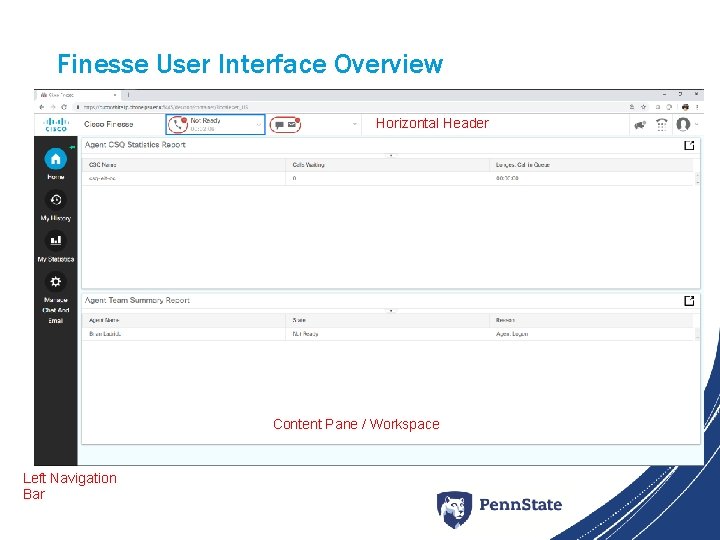Open a new browser tab

[129, 95]
